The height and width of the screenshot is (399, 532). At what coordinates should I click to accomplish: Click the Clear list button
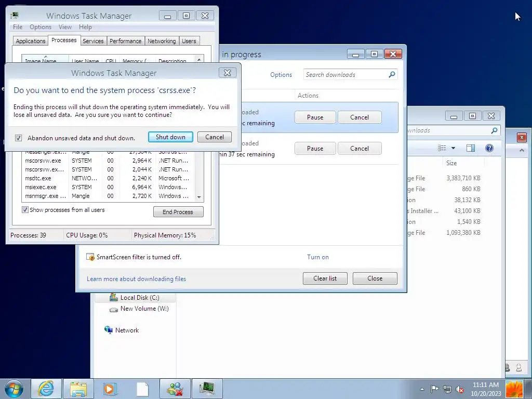pyautogui.click(x=325, y=278)
